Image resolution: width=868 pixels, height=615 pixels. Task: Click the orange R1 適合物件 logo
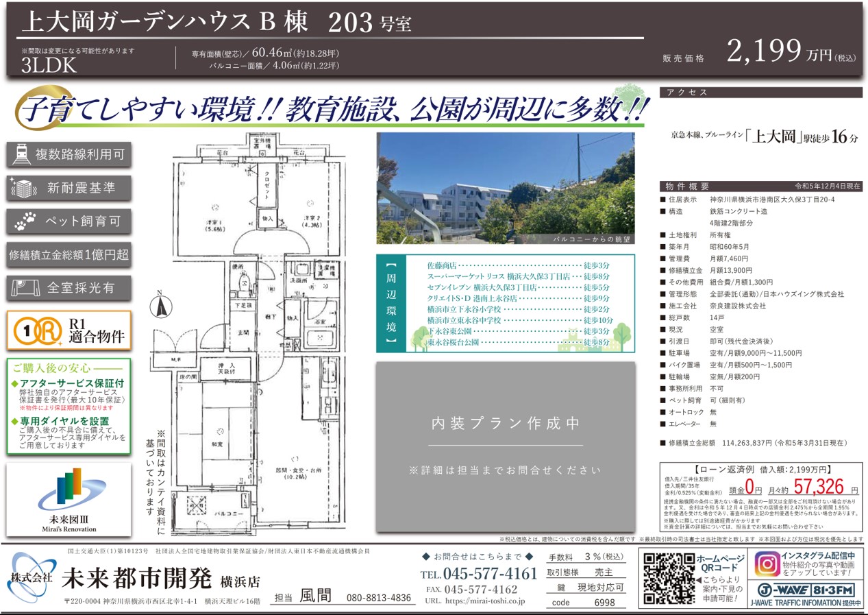(x=36, y=330)
